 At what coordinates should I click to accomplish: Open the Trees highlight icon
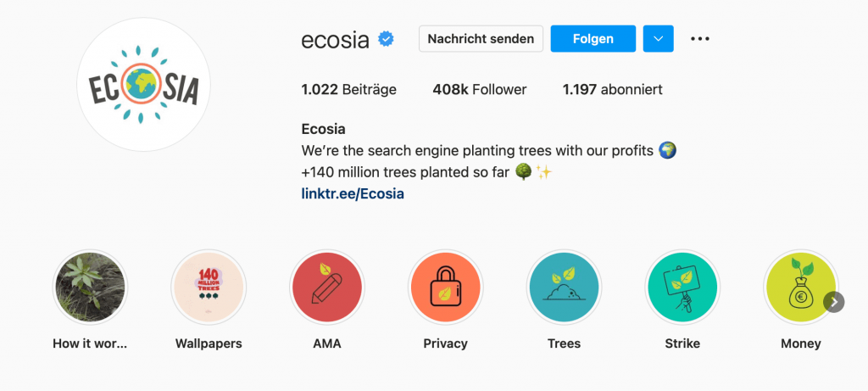click(x=565, y=287)
